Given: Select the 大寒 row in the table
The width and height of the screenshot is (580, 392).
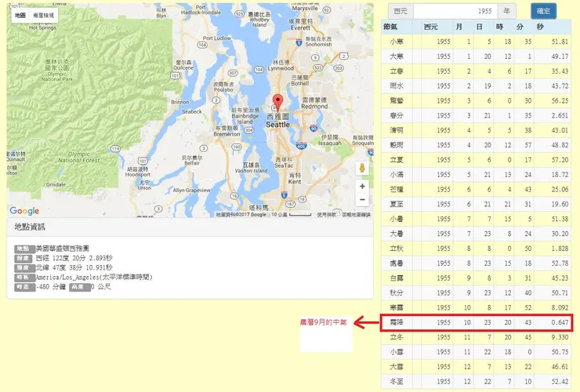Looking at the screenshot, I should pyautogui.click(x=476, y=56).
